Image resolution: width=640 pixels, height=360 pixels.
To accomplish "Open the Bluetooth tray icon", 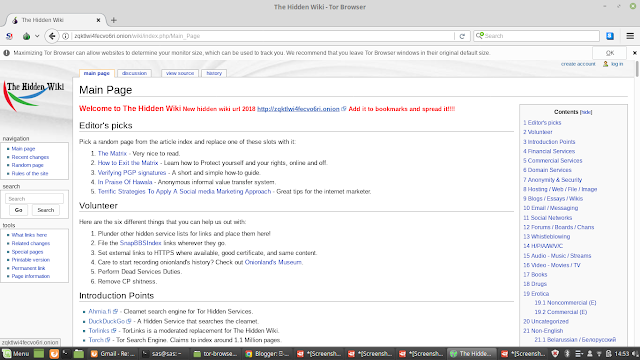I will coord(567,353).
